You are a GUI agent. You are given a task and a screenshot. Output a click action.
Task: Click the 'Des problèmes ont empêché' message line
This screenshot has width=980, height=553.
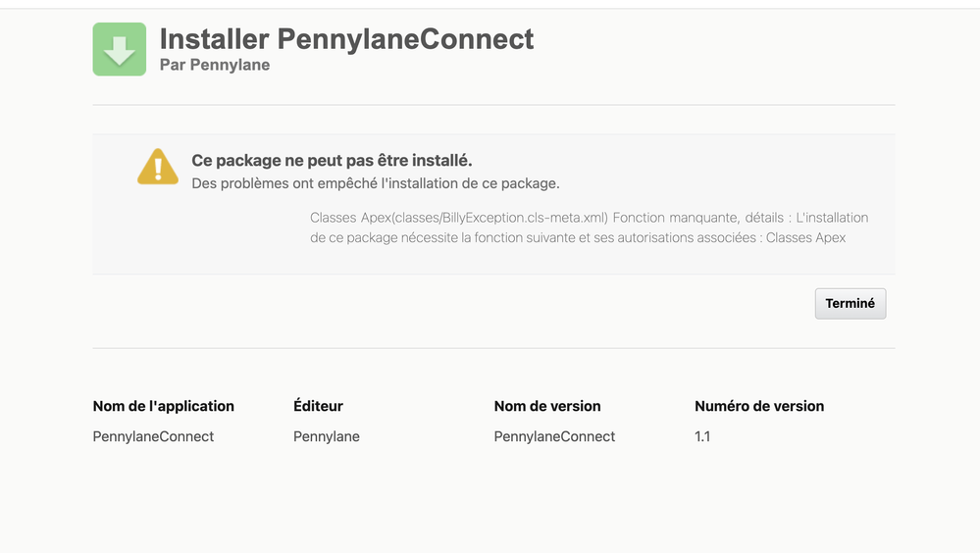pos(375,183)
